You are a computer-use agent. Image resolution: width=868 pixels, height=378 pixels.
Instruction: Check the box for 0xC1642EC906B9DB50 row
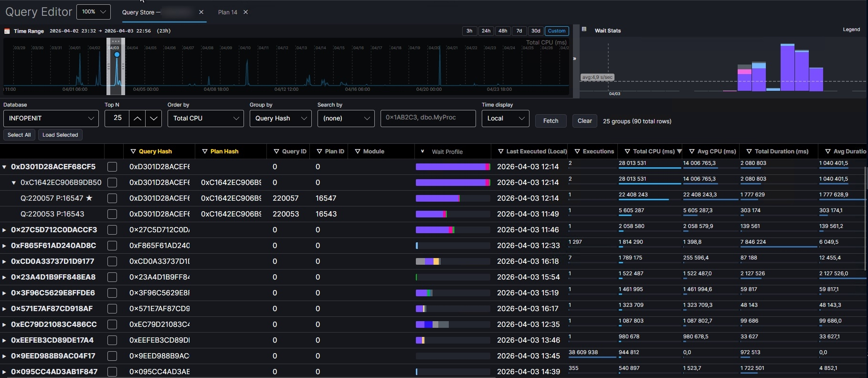click(x=112, y=183)
